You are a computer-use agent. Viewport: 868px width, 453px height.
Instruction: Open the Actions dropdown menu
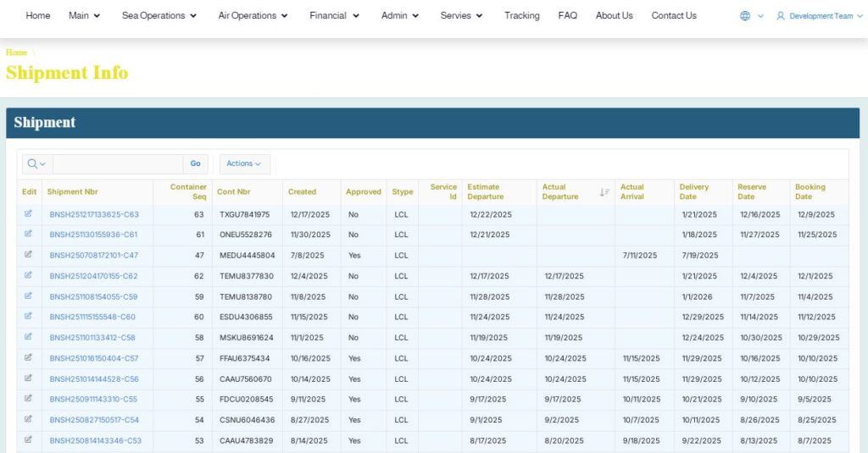point(244,163)
